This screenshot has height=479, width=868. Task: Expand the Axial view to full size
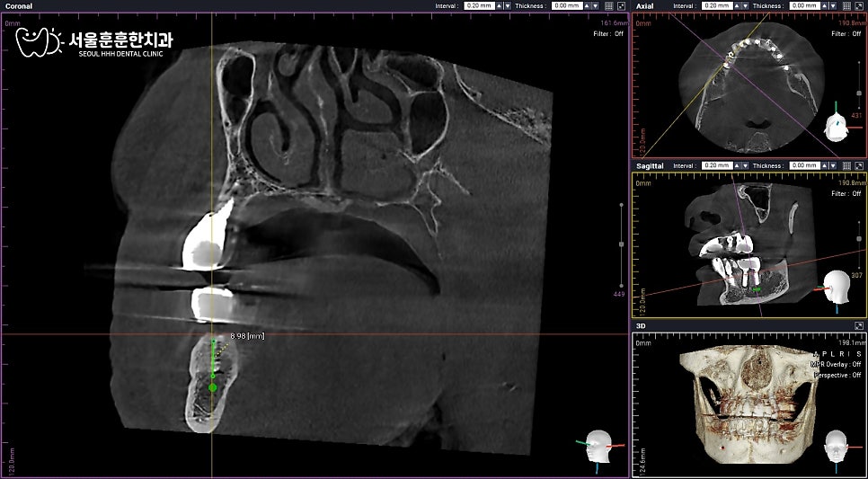point(859,5)
